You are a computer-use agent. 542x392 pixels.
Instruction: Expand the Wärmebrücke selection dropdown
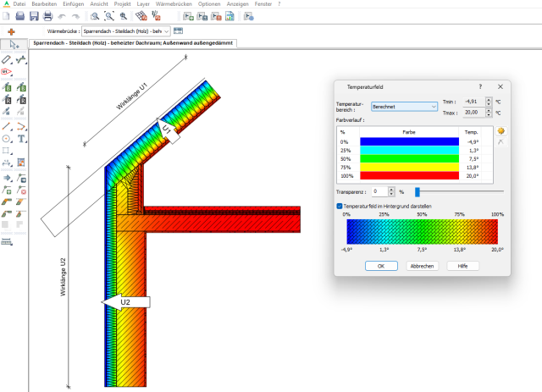tap(165, 30)
